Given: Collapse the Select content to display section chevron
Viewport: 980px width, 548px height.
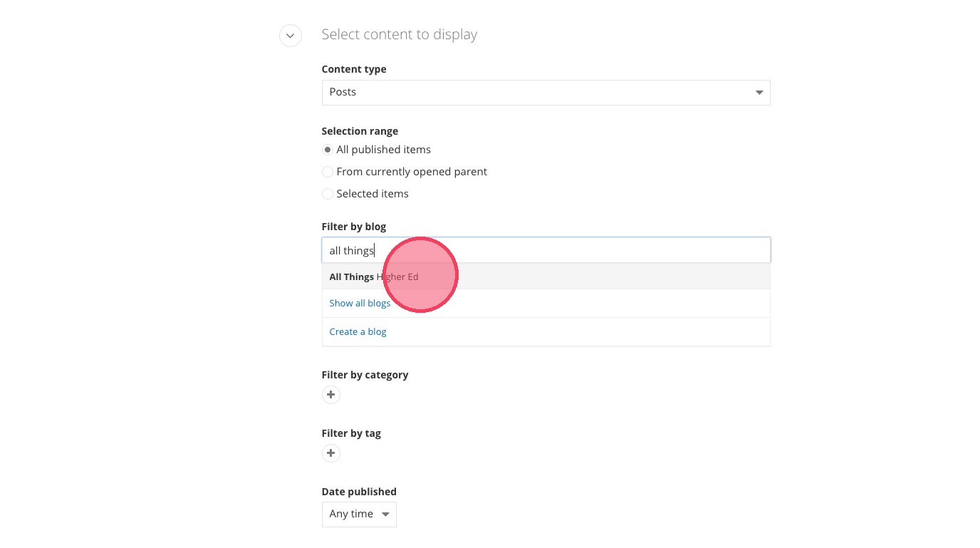Looking at the screenshot, I should tap(290, 36).
